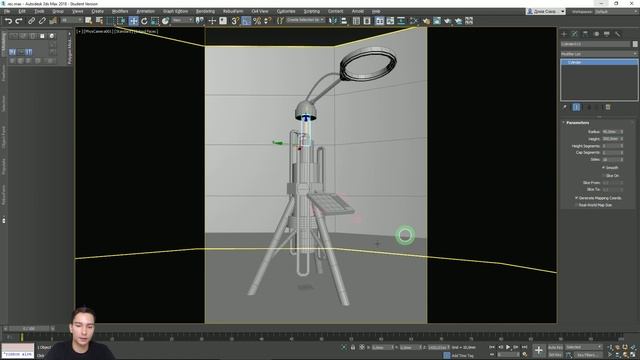Switch to the Modify command panel tab

575,34
